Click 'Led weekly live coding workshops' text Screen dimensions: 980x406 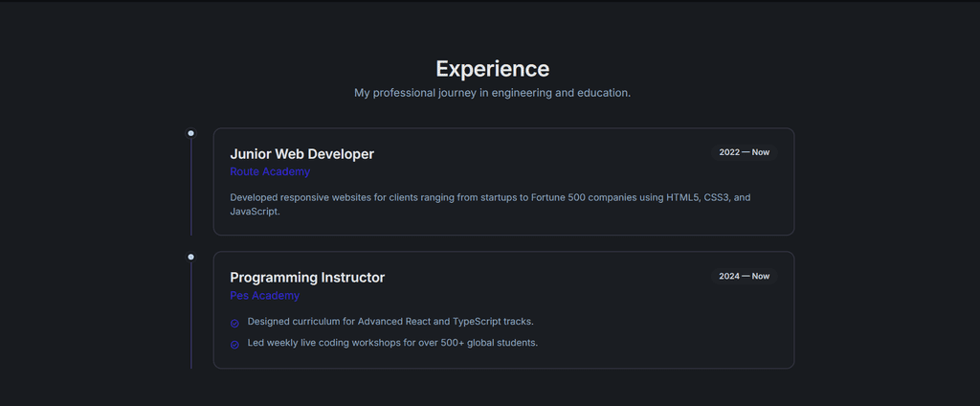(392, 343)
